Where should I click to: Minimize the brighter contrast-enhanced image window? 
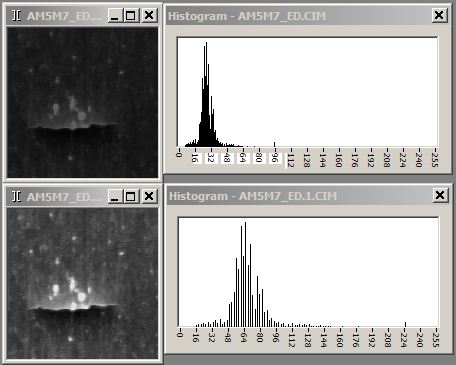(114, 197)
